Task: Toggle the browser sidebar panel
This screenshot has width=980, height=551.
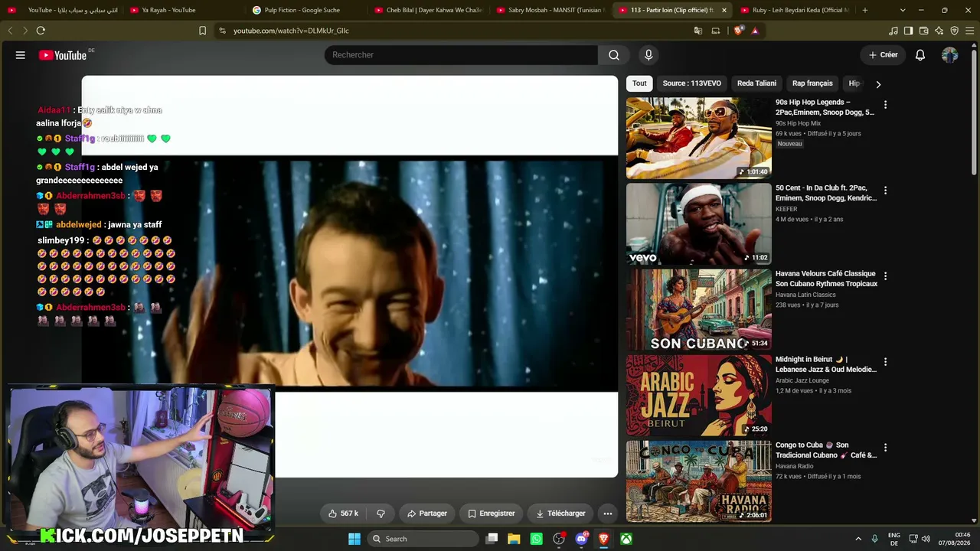Action: coord(908,31)
